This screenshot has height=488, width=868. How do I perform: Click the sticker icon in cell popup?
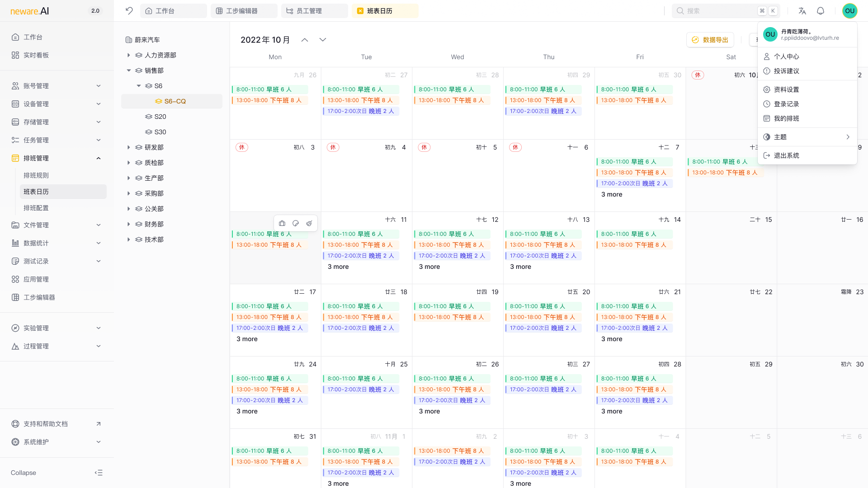pyautogui.click(x=296, y=223)
